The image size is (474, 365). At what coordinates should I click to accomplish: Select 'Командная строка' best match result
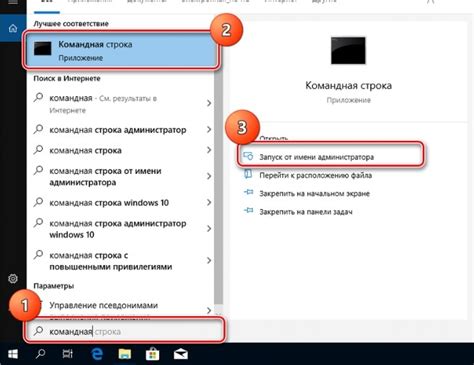point(121,50)
